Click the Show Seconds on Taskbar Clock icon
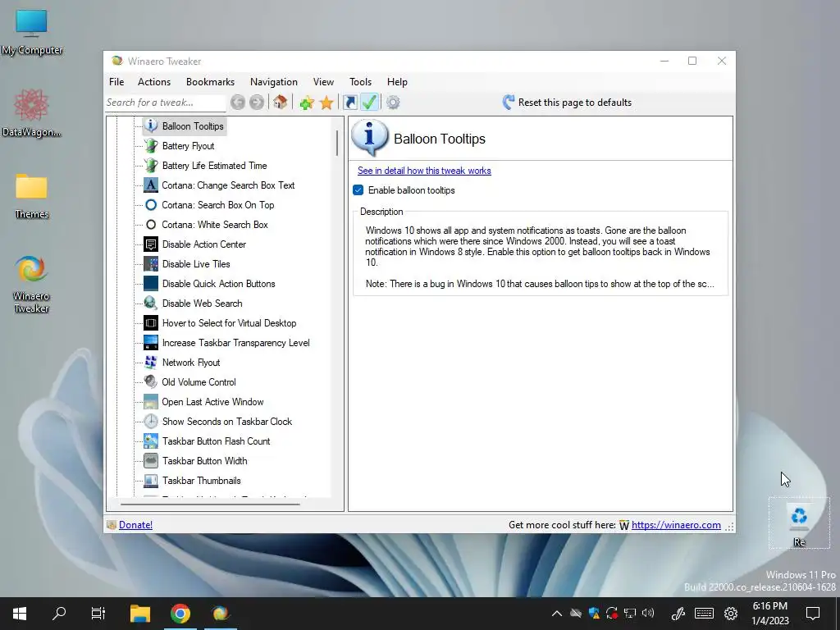 click(151, 422)
